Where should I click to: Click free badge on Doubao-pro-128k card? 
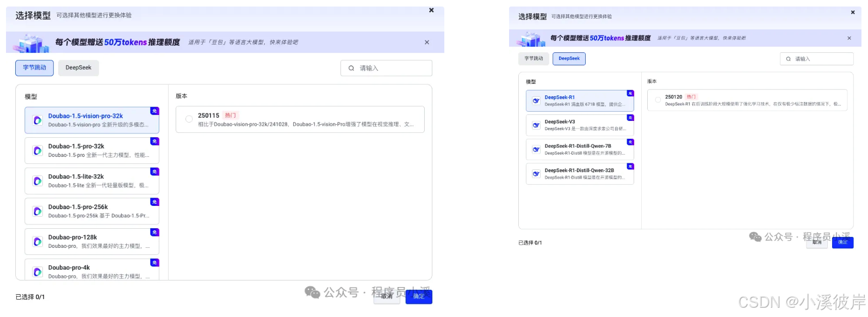(154, 233)
